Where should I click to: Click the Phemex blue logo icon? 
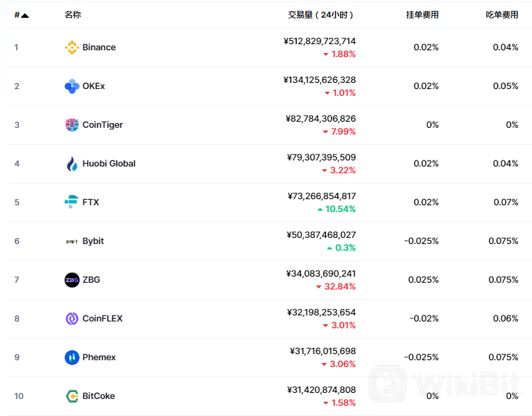coord(72,358)
